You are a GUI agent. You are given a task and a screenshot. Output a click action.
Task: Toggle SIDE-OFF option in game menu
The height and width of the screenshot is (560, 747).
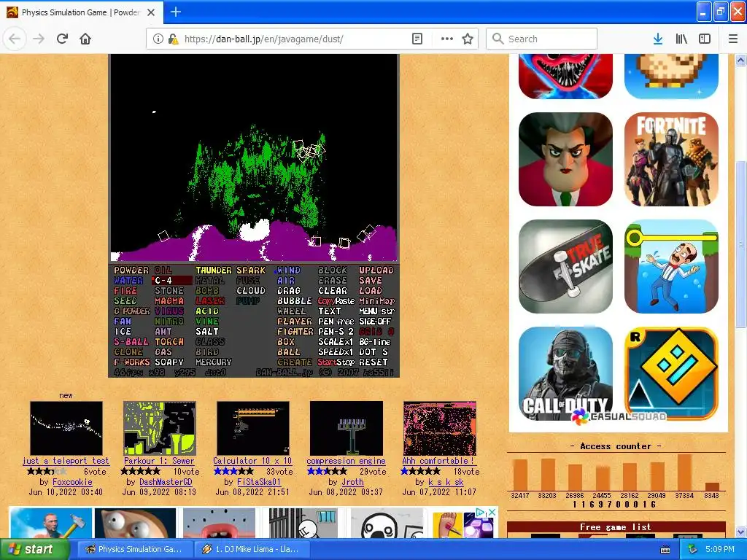pos(375,322)
